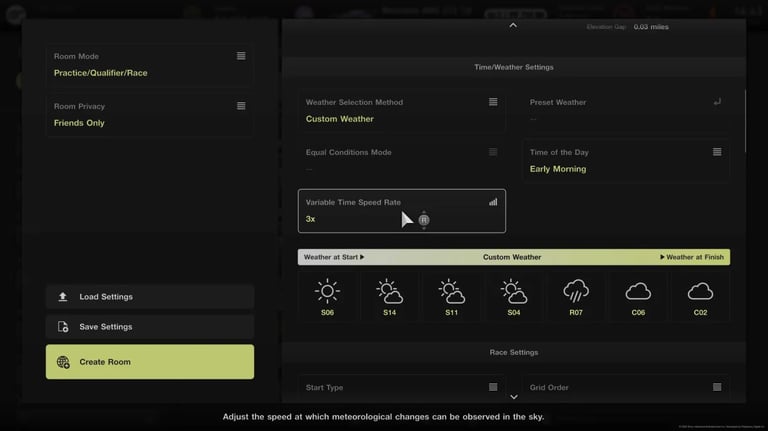Select the C06 cloudy weather icon

(638, 291)
